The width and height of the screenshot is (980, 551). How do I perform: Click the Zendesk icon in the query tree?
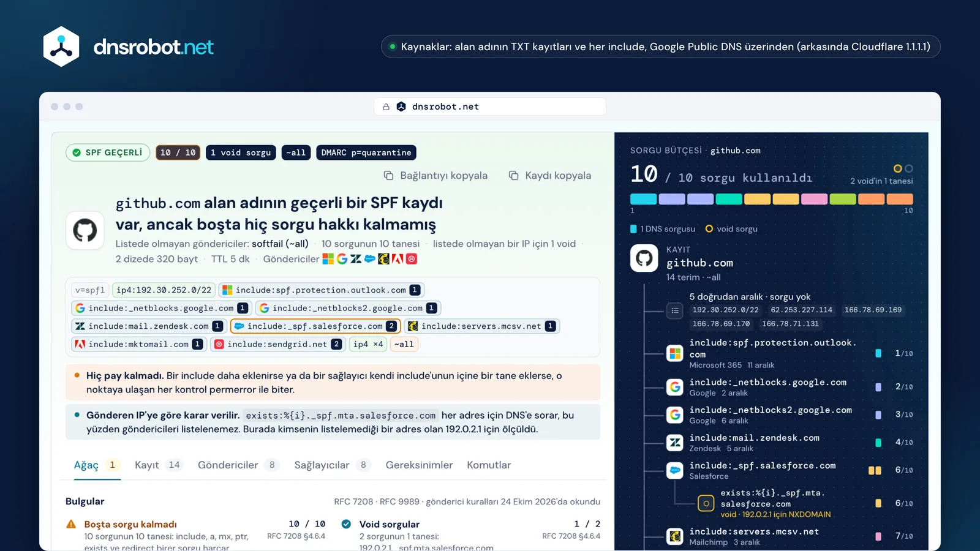[675, 442]
